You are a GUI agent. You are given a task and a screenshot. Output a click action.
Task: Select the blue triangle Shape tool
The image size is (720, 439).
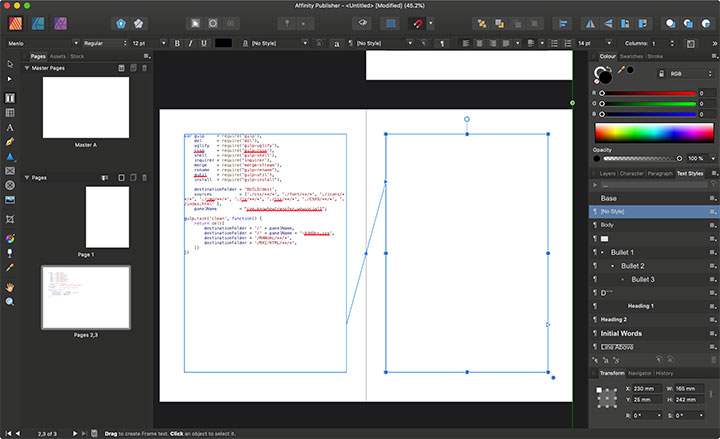(x=10, y=157)
